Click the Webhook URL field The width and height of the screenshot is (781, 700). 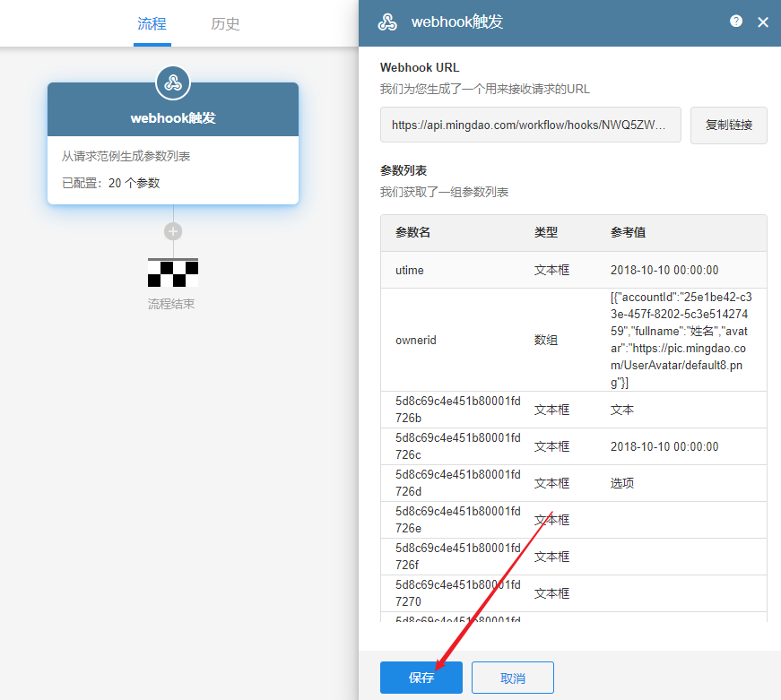[530, 125]
